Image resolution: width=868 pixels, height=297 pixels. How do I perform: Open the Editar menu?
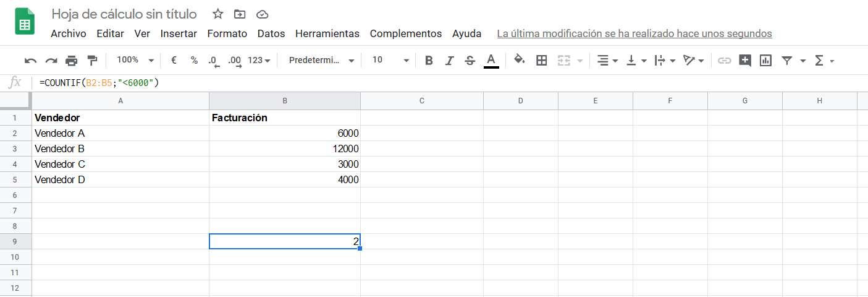(x=111, y=33)
